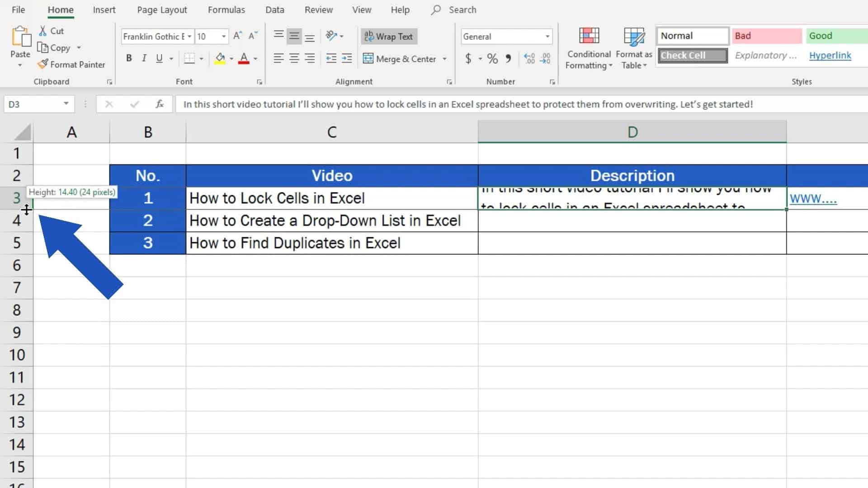The height and width of the screenshot is (488, 868).
Task: Open the Review tab
Action: coord(318,9)
